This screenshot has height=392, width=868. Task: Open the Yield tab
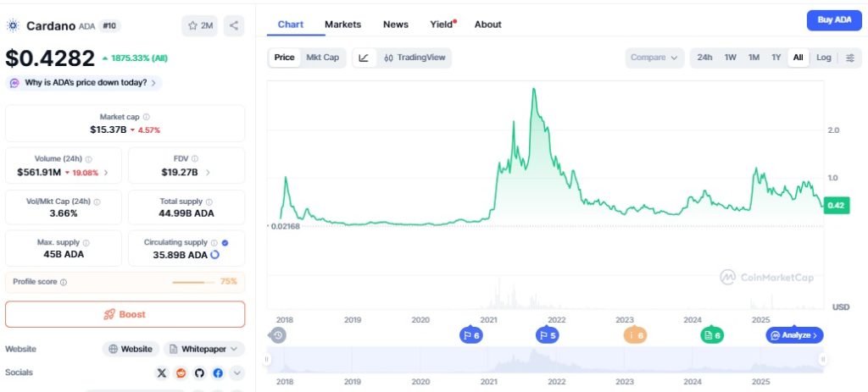point(442,25)
